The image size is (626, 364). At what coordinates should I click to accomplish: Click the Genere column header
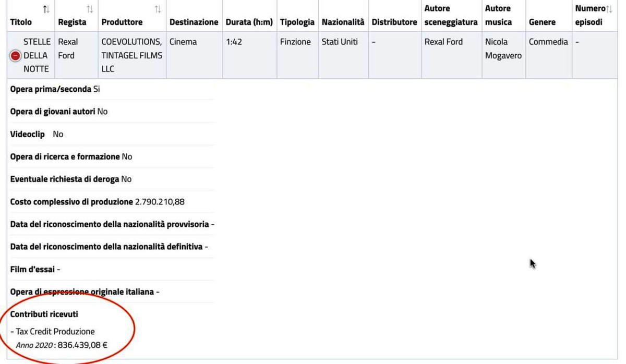(541, 22)
